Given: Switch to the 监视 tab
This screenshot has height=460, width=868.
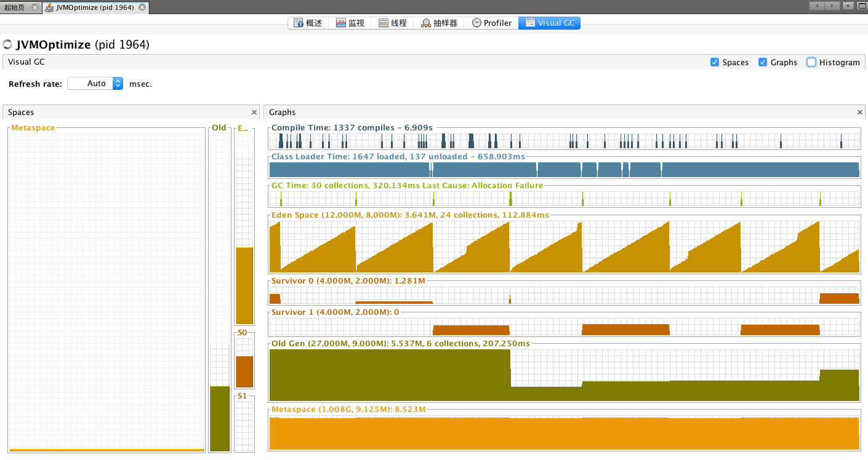Looking at the screenshot, I should (350, 23).
